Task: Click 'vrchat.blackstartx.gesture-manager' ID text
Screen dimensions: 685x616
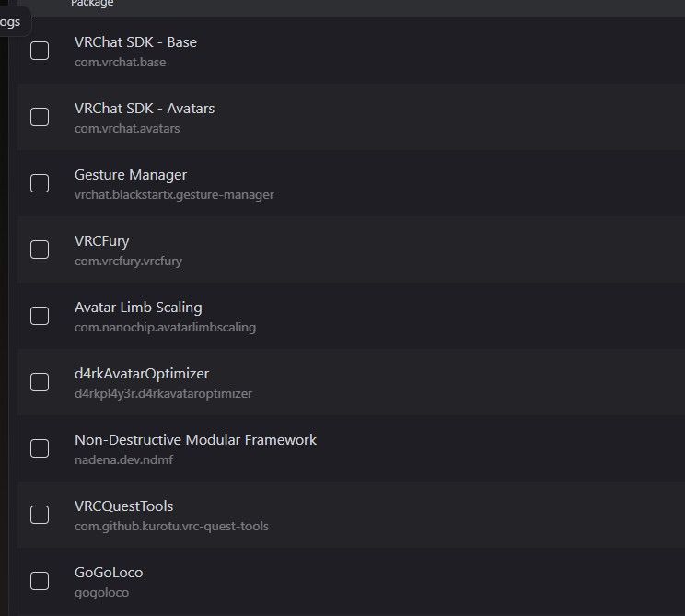Action: pos(174,195)
